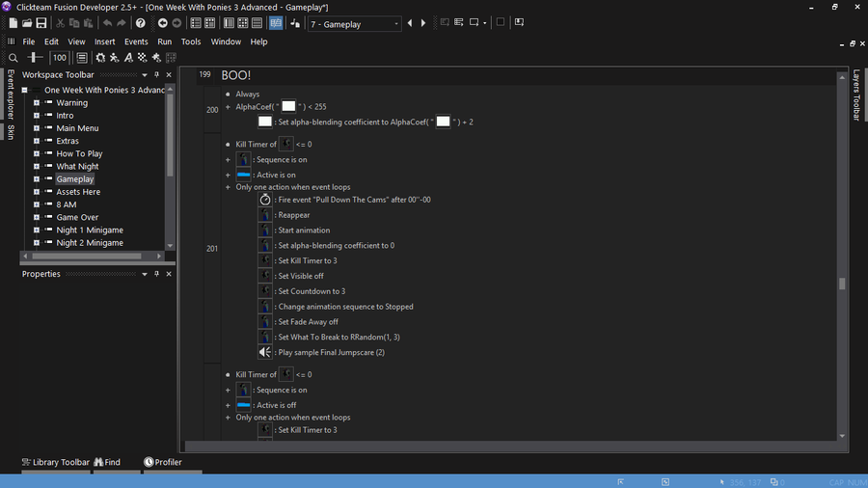Open the Layers Toolbar side tab

856,95
